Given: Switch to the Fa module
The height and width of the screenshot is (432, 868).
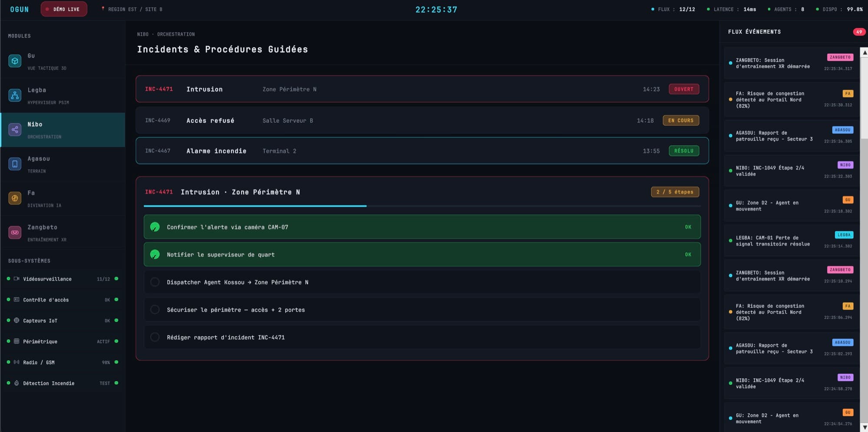Looking at the screenshot, I should pos(63,198).
